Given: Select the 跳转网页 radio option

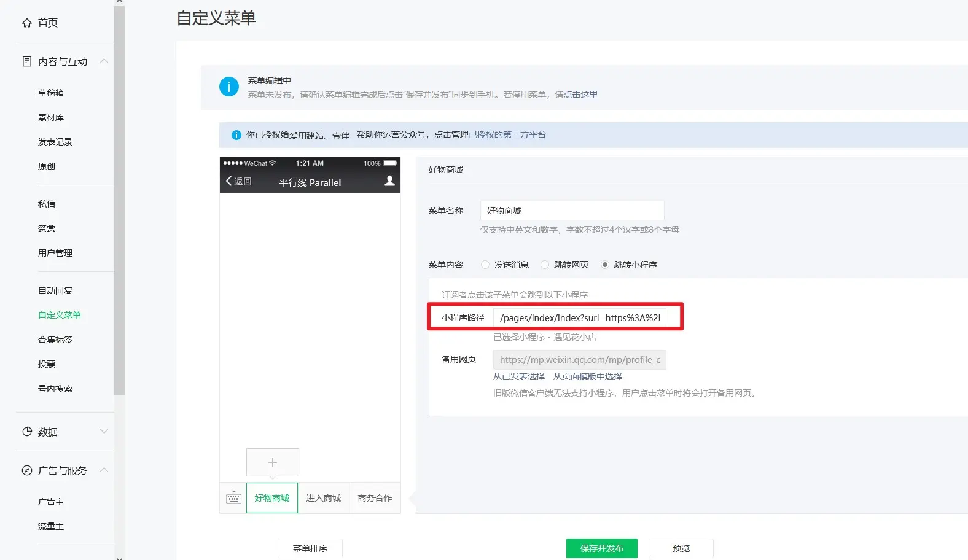Looking at the screenshot, I should tap(545, 265).
